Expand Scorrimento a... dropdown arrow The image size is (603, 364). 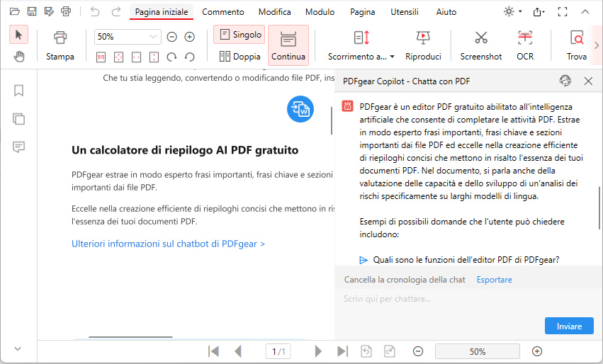393,57
